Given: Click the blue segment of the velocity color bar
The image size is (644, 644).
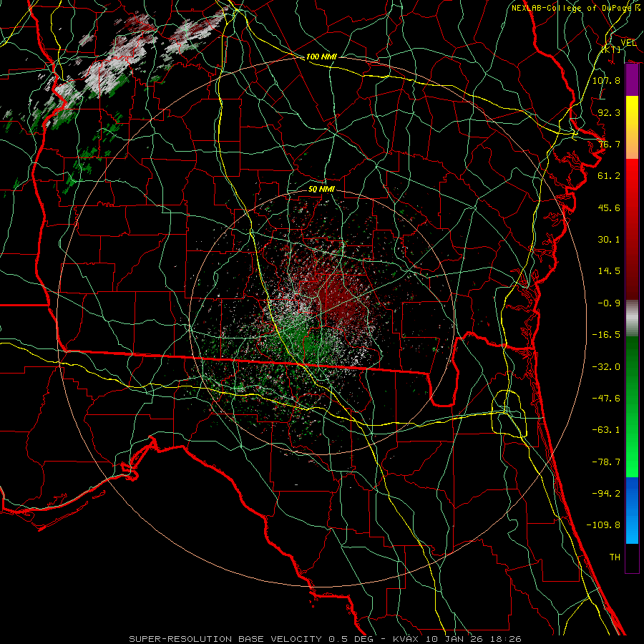Looking at the screenshot, I should [x=632, y=510].
